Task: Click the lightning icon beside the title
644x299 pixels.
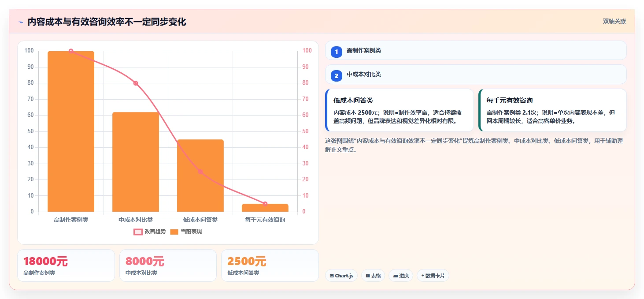Action: tap(21, 22)
